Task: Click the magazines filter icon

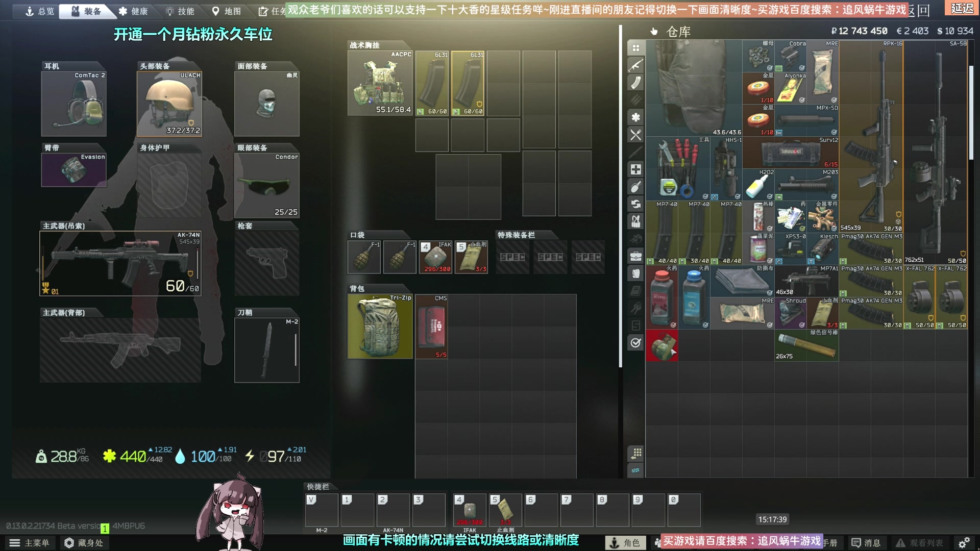Action: (635, 82)
